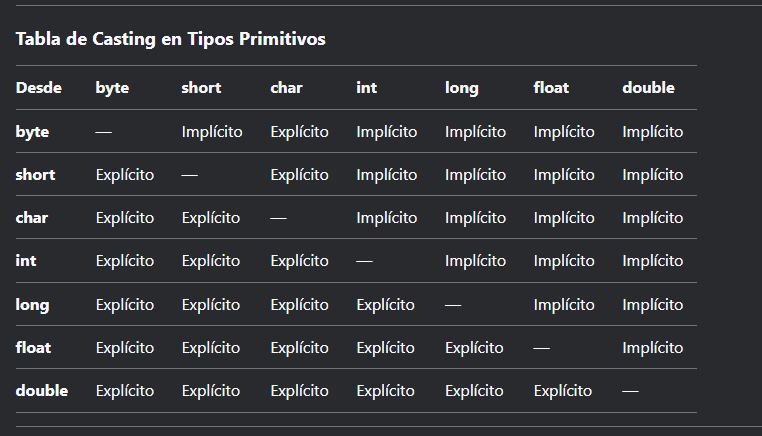Click the 'int' column header

point(366,88)
